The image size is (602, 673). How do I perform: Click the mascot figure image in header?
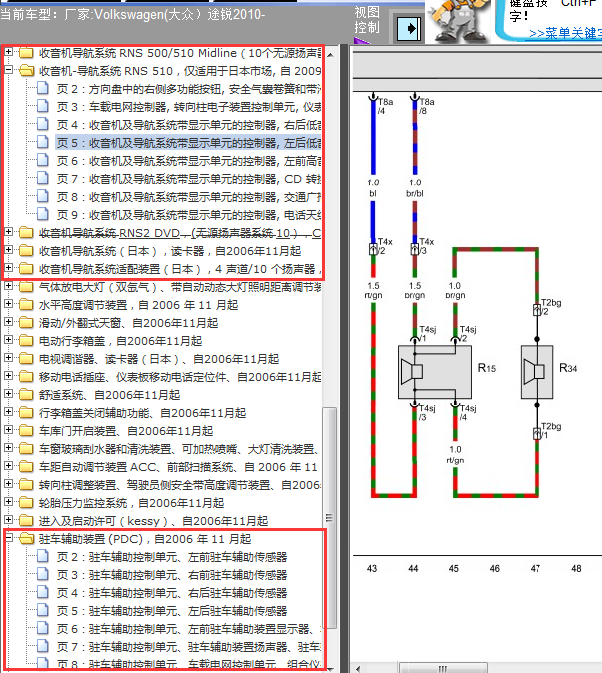coord(458,21)
